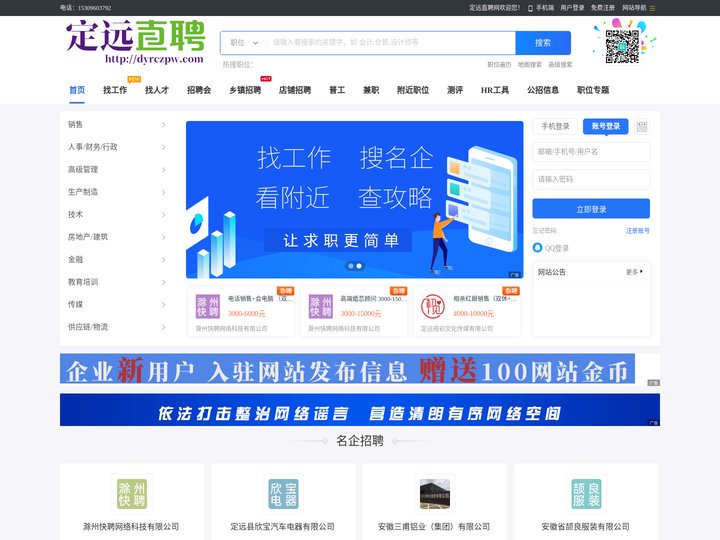Image resolution: width=720 pixels, height=540 pixels.
Task: Open the 地图搜索 link
Action: coord(529,65)
